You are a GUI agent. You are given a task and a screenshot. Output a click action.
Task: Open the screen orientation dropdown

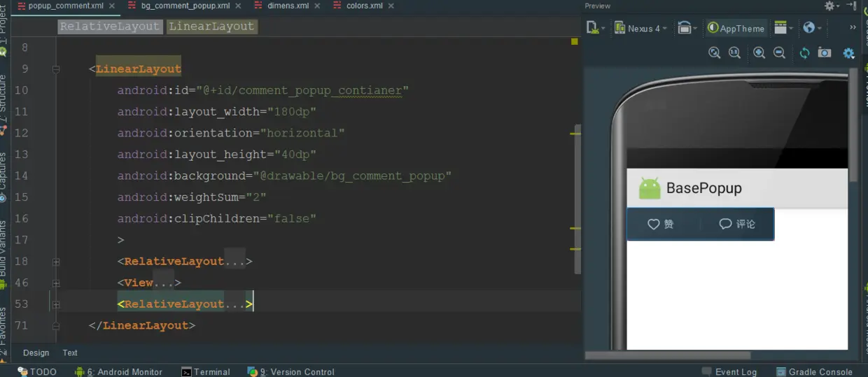coord(687,28)
